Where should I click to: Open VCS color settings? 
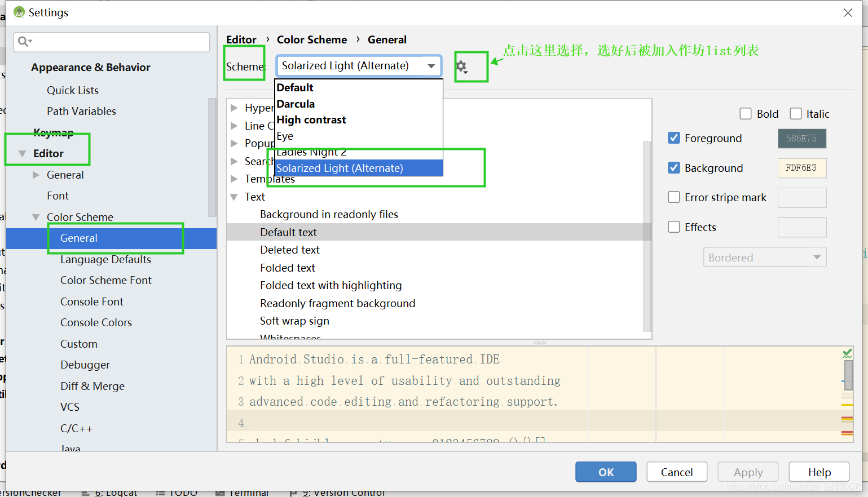(70, 407)
